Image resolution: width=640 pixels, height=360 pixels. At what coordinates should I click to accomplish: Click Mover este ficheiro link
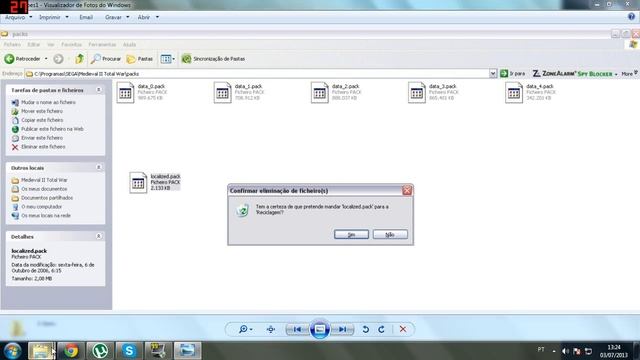[42, 111]
